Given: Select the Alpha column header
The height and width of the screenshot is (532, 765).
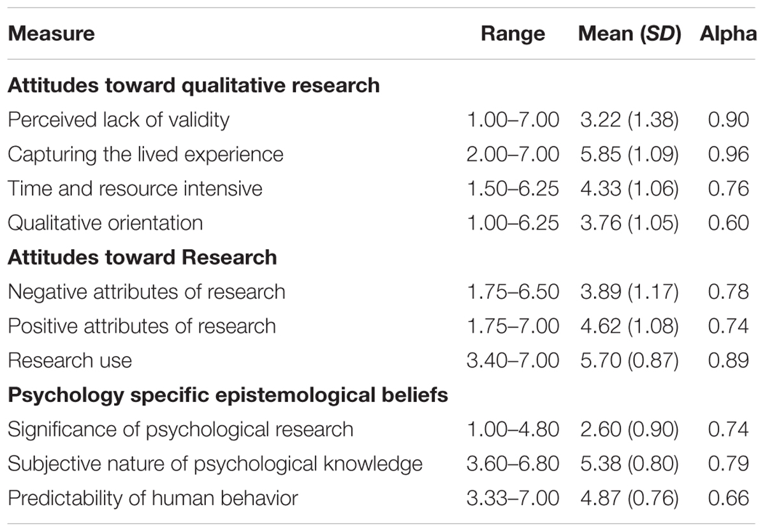Looking at the screenshot, I should coord(724,34).
